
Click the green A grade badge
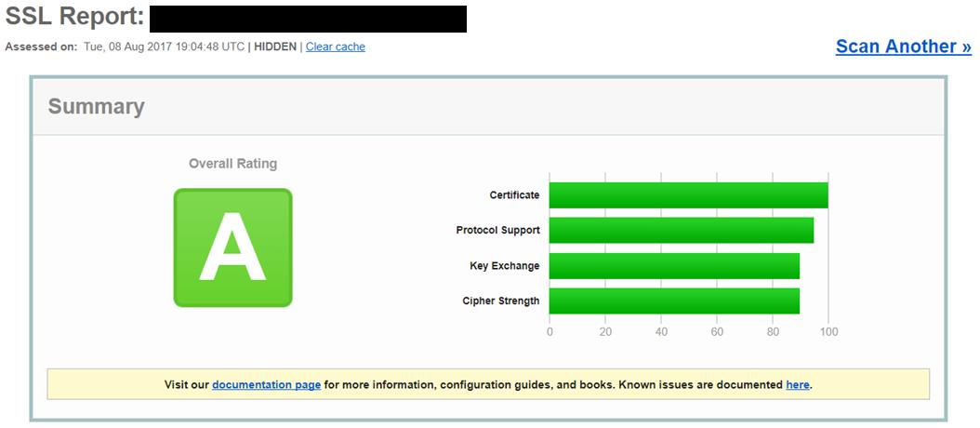coord(232,247)
